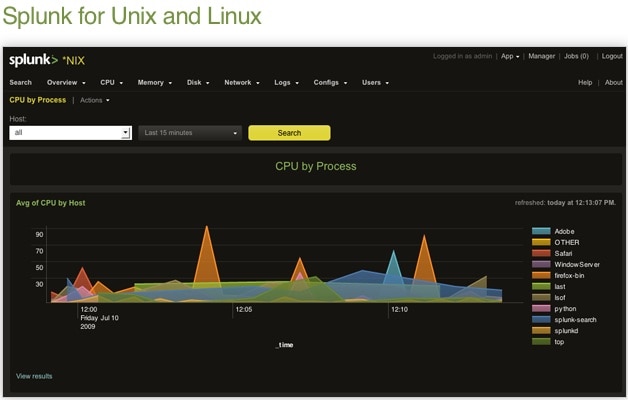
Task: Open the App dropdown in header
Action: pyautogui.click(x=509, y=56)
